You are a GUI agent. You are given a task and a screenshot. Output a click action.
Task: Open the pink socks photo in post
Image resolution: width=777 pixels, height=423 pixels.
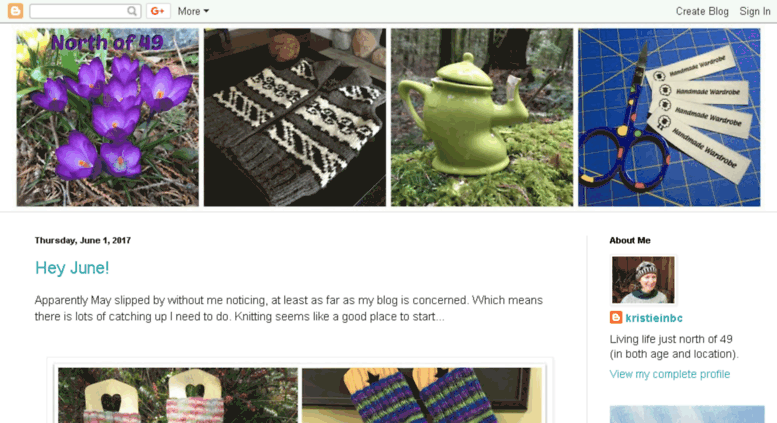coord(178,395)
